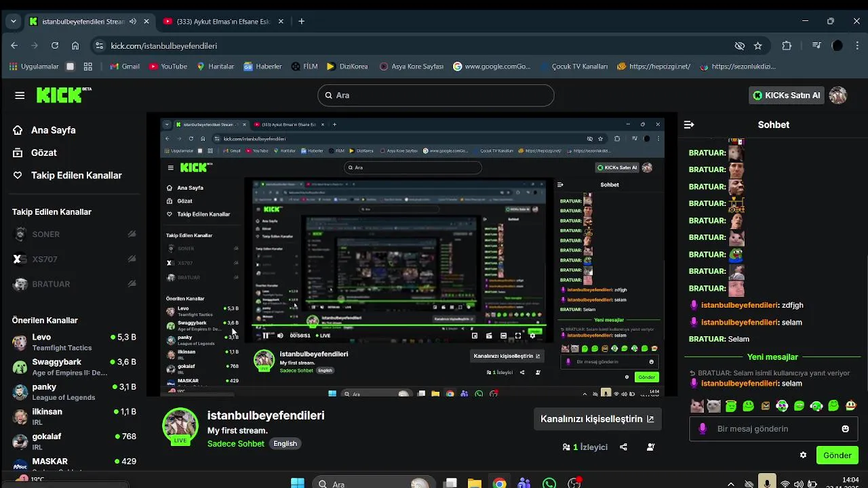
Task: Open Gözat browse page
Action: (x=43, y=152)
